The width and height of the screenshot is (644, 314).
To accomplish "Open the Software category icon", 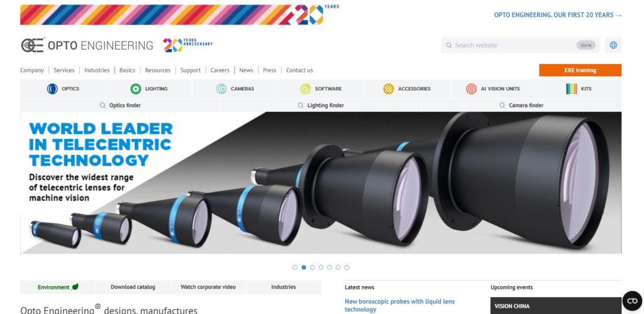I will (x=305, y=89).
